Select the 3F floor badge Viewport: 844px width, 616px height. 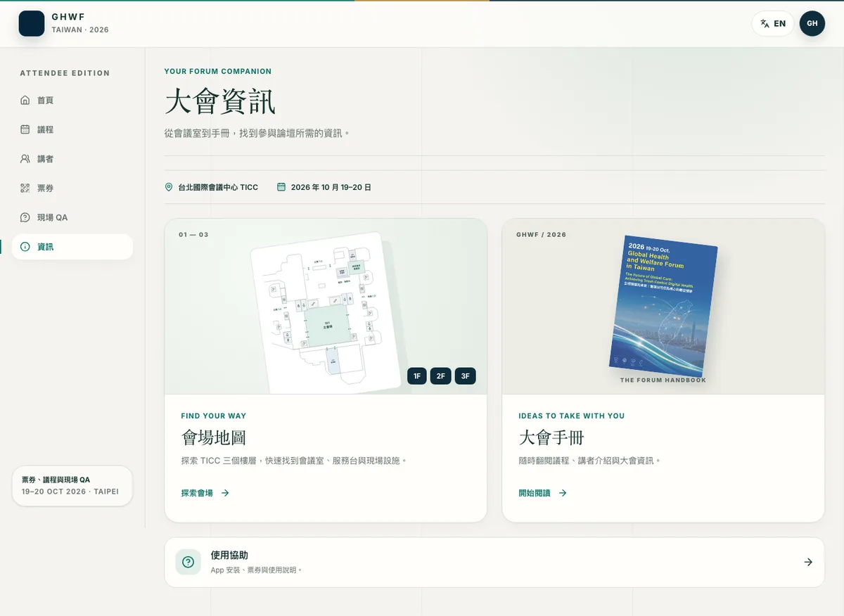tap(466, 376)
